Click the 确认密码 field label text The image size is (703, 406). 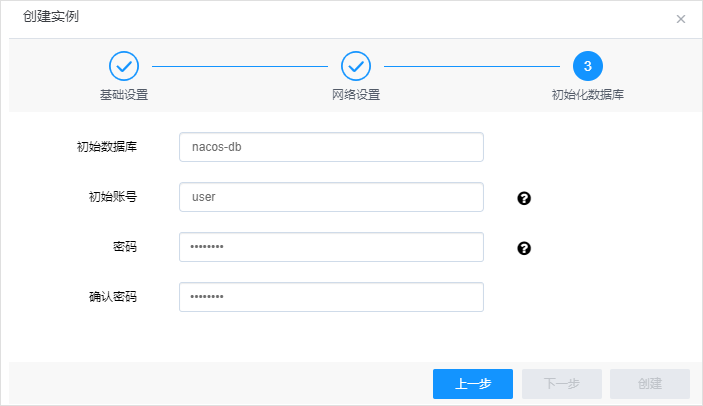113,297
